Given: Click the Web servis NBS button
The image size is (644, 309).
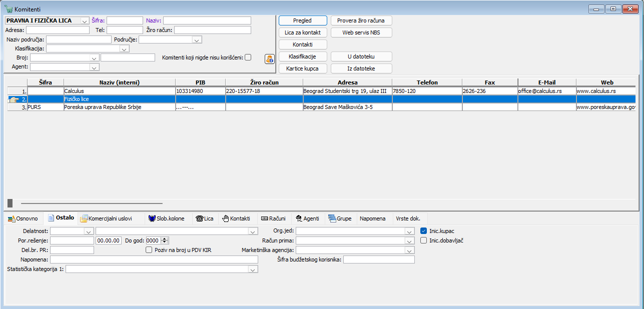Looking at the screenshot, I should (x=361, y=32).
